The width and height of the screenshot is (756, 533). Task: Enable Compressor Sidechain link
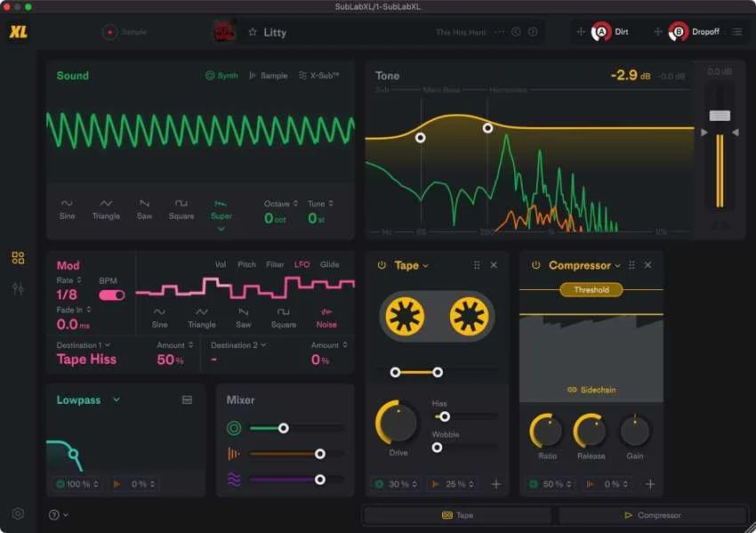[x=591, y=390]
